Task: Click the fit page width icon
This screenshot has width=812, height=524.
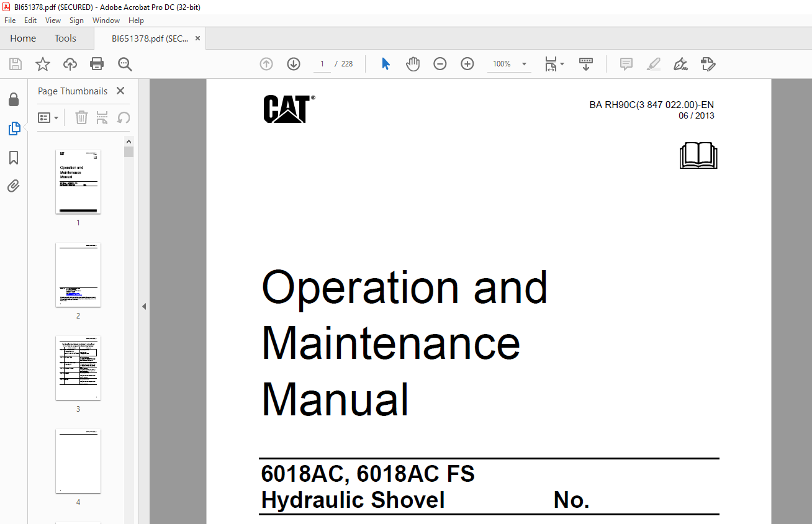Action: (x=551, y=64)
